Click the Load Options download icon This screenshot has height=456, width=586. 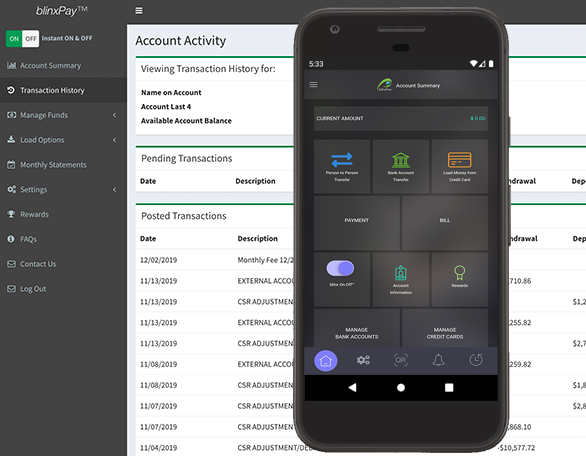[x=11, y=139]
